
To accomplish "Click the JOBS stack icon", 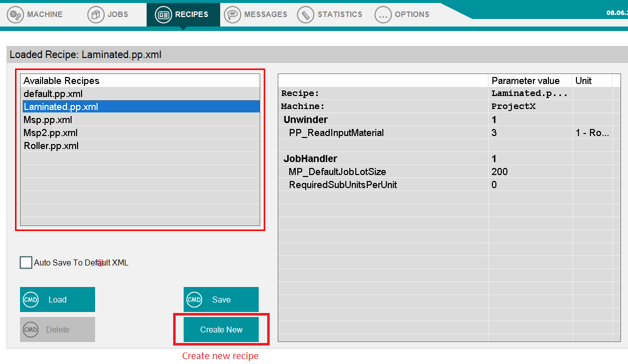I will click(x=95, y=14).
